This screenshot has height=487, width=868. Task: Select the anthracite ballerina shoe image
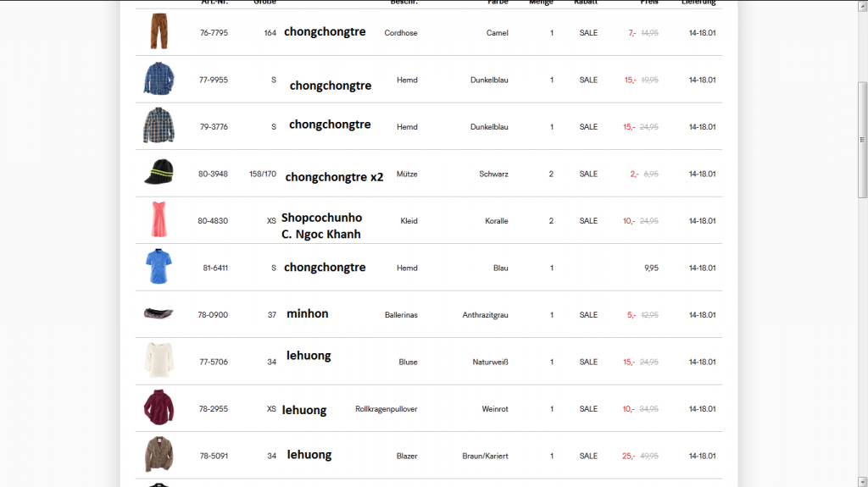click(159, 314)
